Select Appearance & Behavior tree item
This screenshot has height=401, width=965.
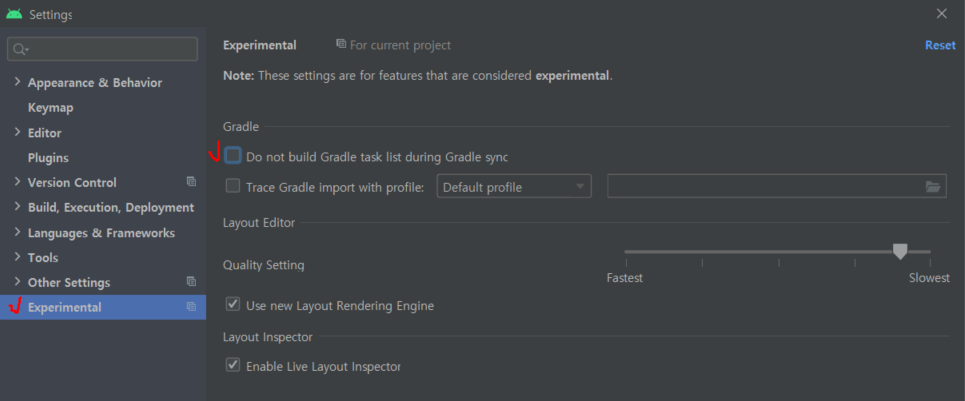pos(95,82)
